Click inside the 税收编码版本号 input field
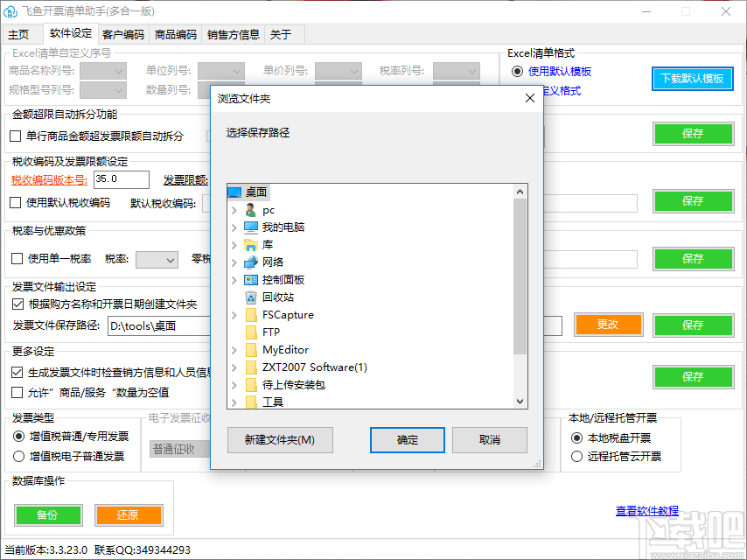 (121, 179)
